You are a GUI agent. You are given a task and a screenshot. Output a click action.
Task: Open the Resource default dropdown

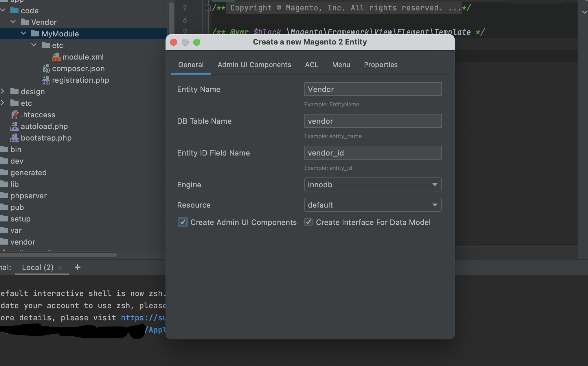(x=373, y=205)
